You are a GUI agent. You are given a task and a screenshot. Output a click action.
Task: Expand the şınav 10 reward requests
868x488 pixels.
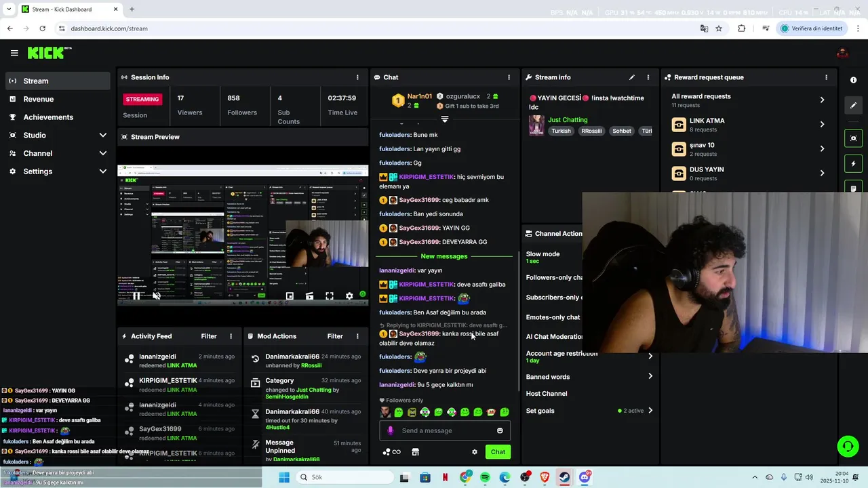[x=748, y=148]
